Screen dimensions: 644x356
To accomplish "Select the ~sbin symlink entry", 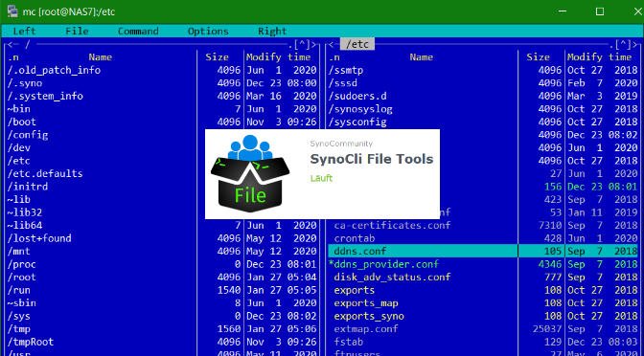I will click(x=21, y=302).
